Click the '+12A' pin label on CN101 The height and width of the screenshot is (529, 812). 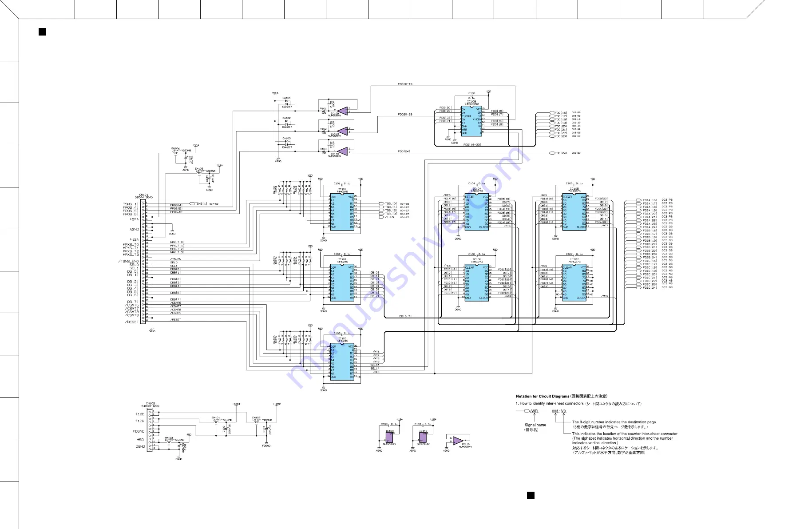point(134,239)
